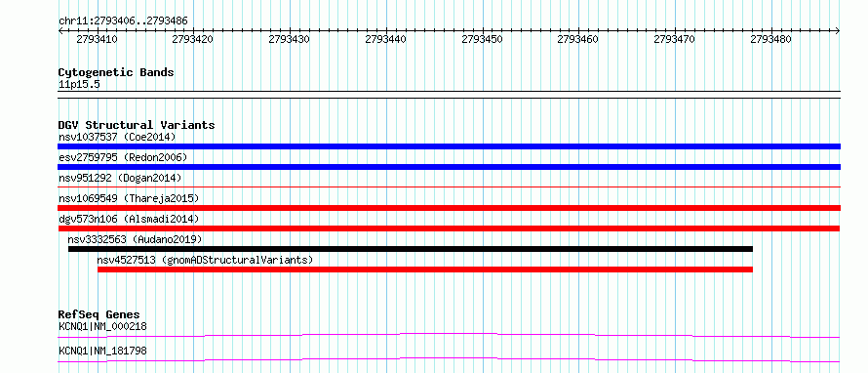
Task: Click ruler position 2793470
Action: coord(674,39)
